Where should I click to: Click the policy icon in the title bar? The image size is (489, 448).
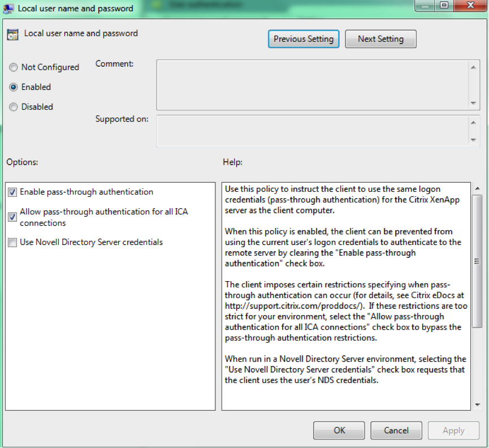coord(9,8)
